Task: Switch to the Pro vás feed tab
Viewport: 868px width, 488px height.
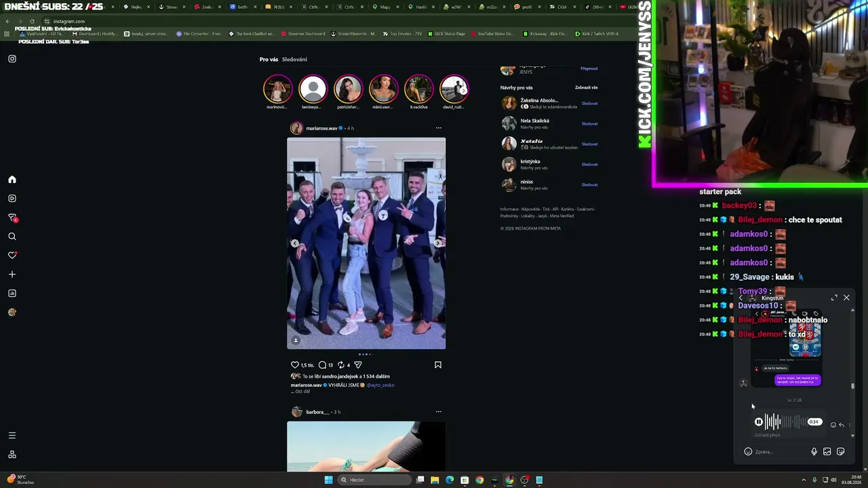Action: (x=269, y=60)
